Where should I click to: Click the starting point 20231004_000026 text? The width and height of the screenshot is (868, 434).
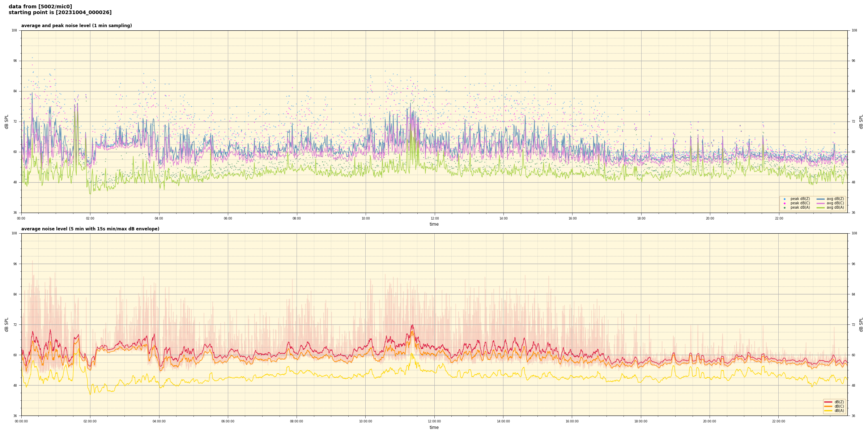(x=60, y=13)
